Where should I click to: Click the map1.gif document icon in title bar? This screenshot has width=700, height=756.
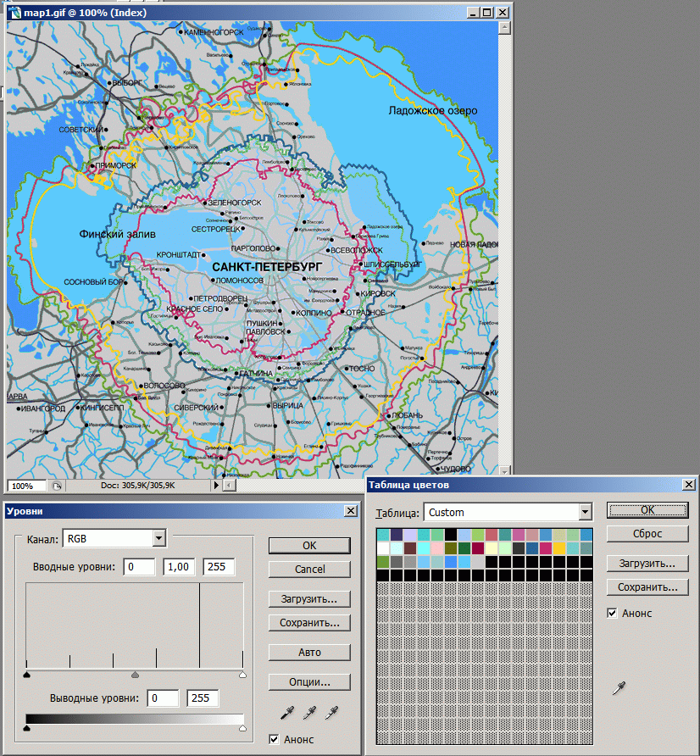pos(15,13)
